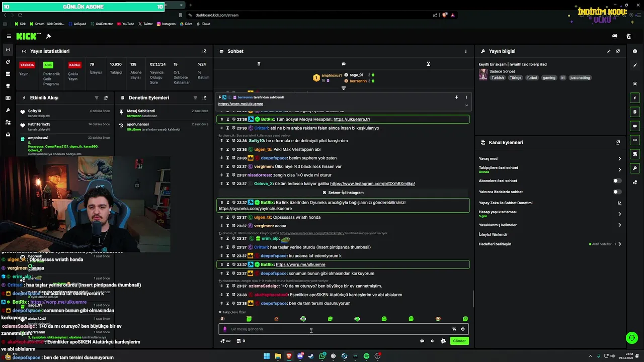644x362 pixels.
Task: Pop out the Etkinlik Akışı panel
Action: pyautogui.click(x=106, y=98)
